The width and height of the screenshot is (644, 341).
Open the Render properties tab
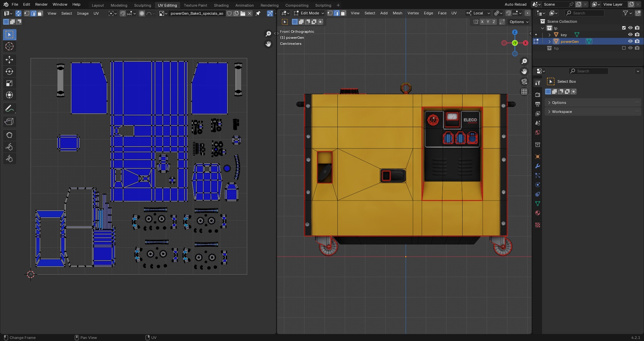[538, 95]
